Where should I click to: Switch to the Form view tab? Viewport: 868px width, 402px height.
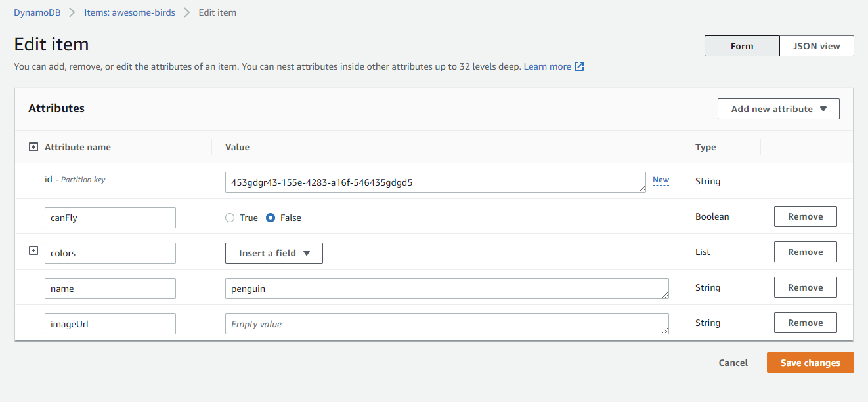742,46
